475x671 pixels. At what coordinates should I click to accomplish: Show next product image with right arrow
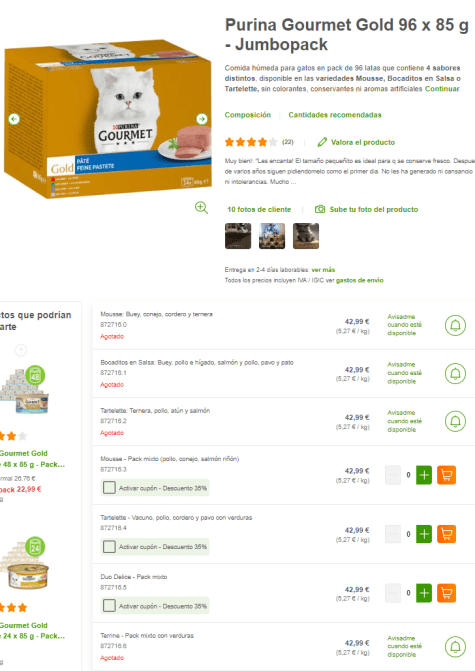(202, 119)
